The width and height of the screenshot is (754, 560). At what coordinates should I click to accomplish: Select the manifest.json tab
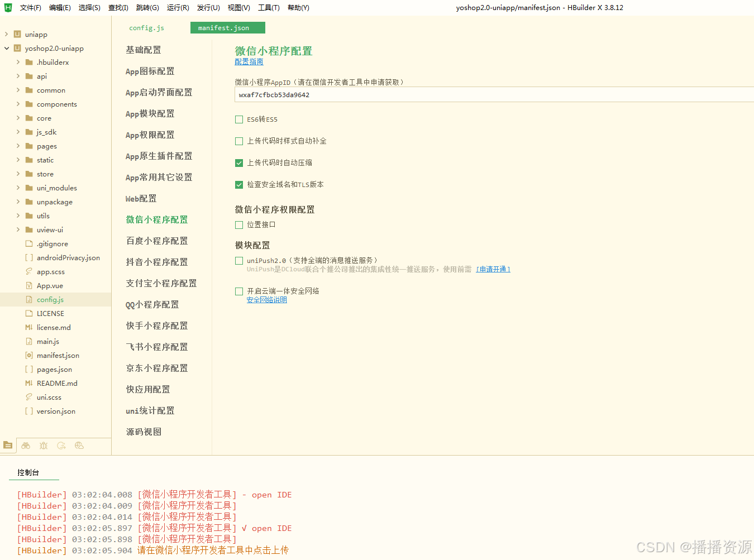(228, 28)
